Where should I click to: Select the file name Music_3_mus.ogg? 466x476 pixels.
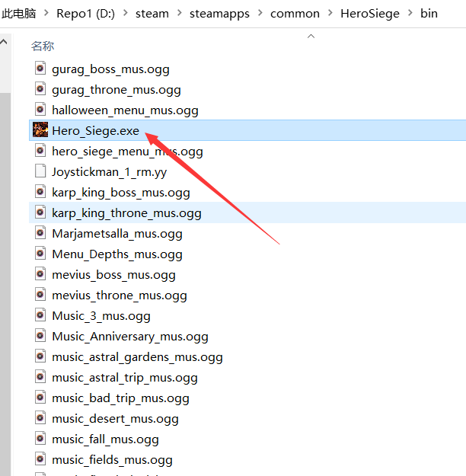101,316
